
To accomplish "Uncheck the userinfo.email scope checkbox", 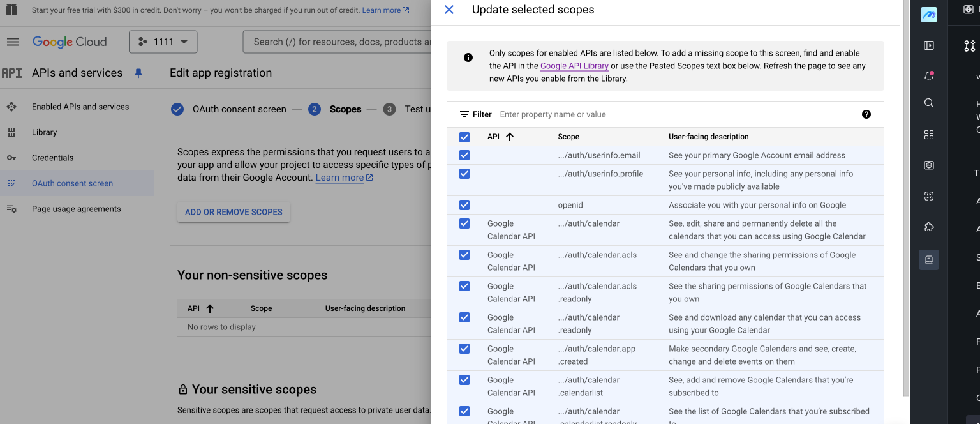I will [x=464, y=155].
